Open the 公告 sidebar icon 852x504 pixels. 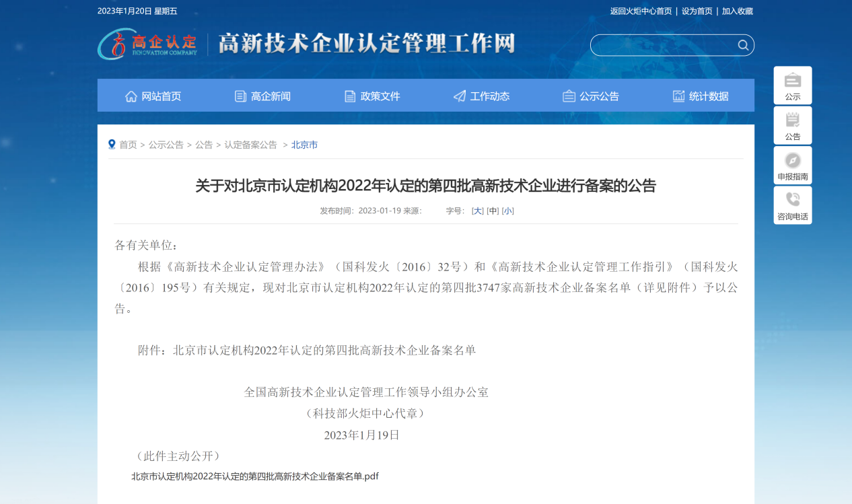pos(793,125)
